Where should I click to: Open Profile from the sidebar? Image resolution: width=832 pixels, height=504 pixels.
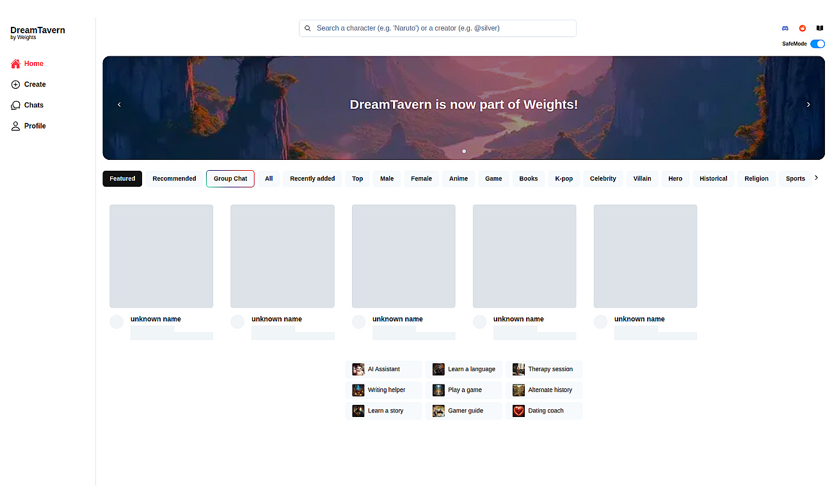tap(29, 126)
